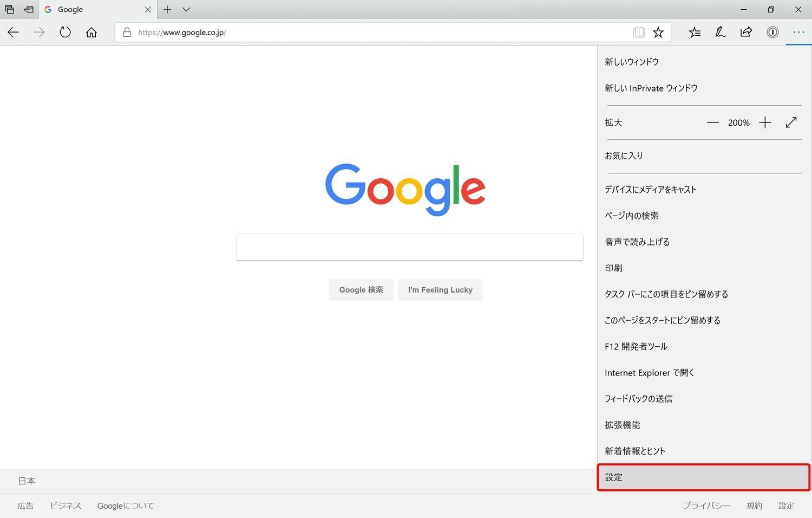Expand tab previews chevron
This screenshot has height=518, width=812.
point(186,10)
